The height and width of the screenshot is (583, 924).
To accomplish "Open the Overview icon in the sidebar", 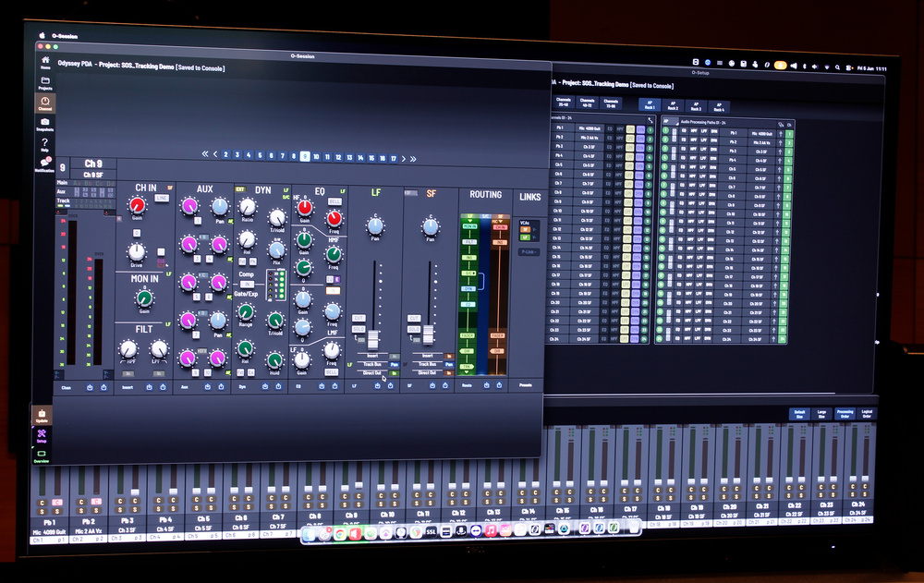I will click(42, 455).
